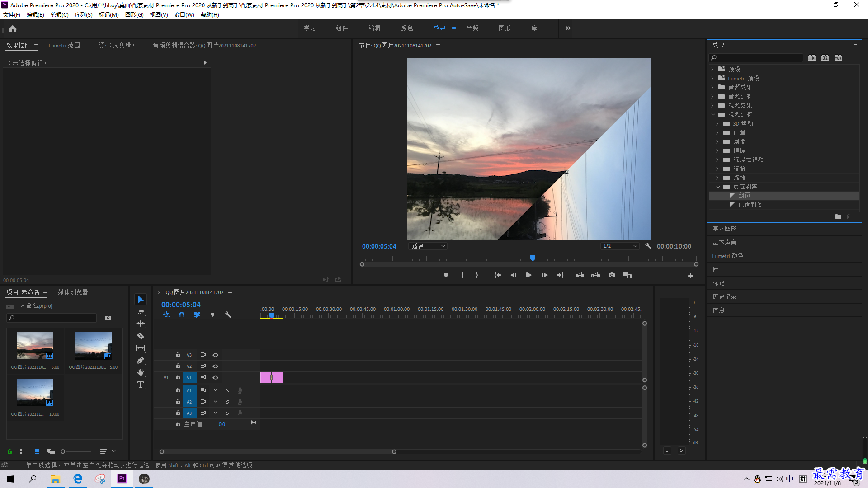The image size is (868, 488).
Task: Open comparison view button
Action: pyautogui.click(x=627, y=275)
